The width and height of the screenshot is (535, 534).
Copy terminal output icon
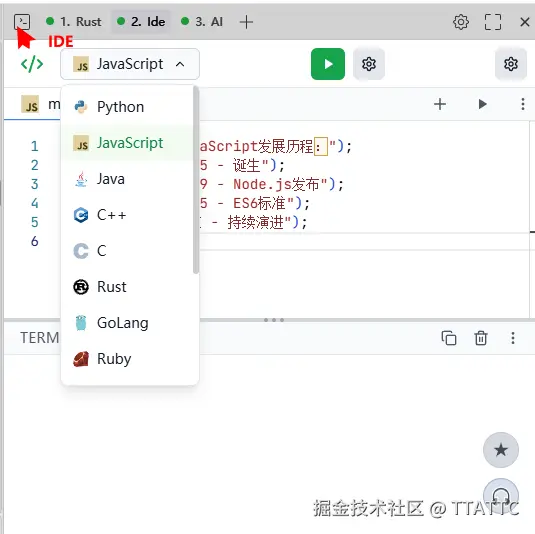click(x=448, y=338)
